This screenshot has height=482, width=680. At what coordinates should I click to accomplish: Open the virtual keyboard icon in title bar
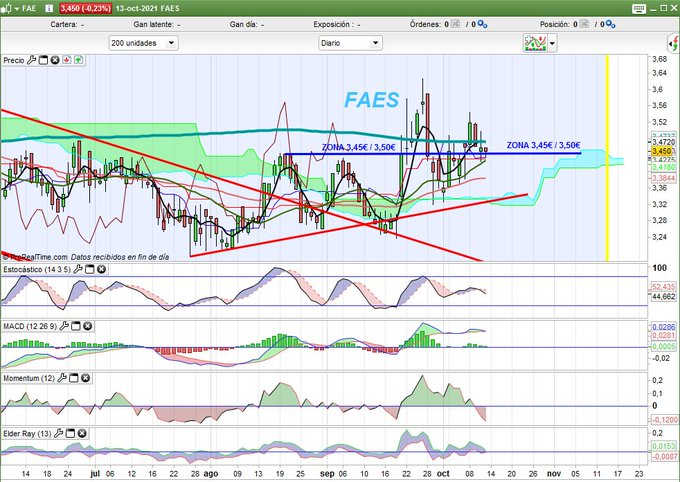pyautogui.click(x=639, y=8)
